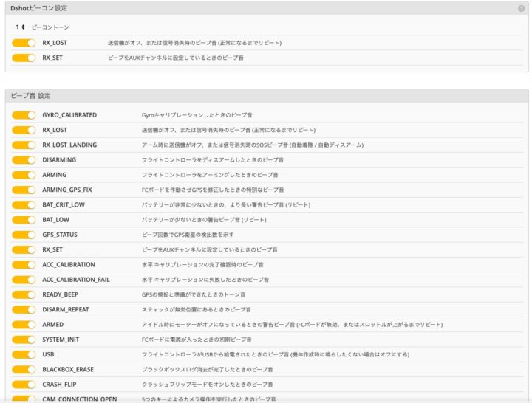
Task: Switch off the ARMED warning beep
Action: (x=24, y=325)
